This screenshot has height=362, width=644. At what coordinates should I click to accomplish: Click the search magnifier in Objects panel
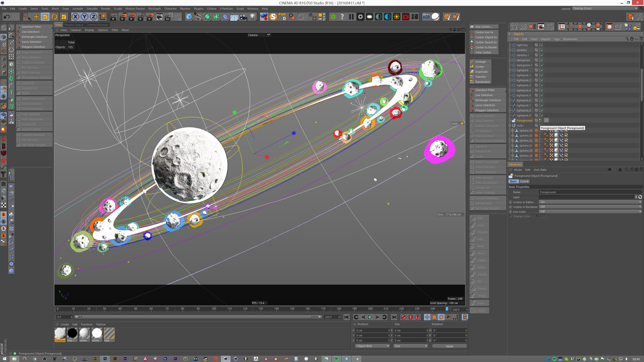pos(627,39)
